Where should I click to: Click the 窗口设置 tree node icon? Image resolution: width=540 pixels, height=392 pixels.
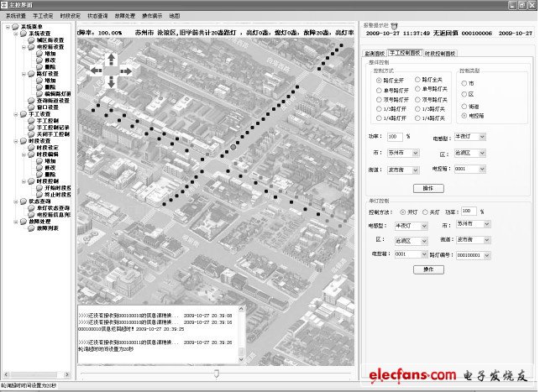tap(29, 107)
